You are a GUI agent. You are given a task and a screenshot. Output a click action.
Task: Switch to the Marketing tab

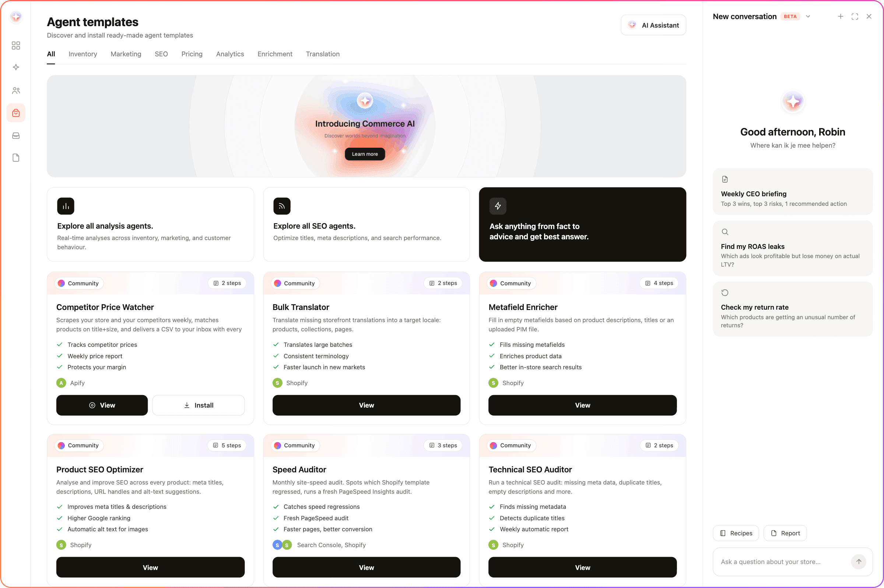pos(126,54)
